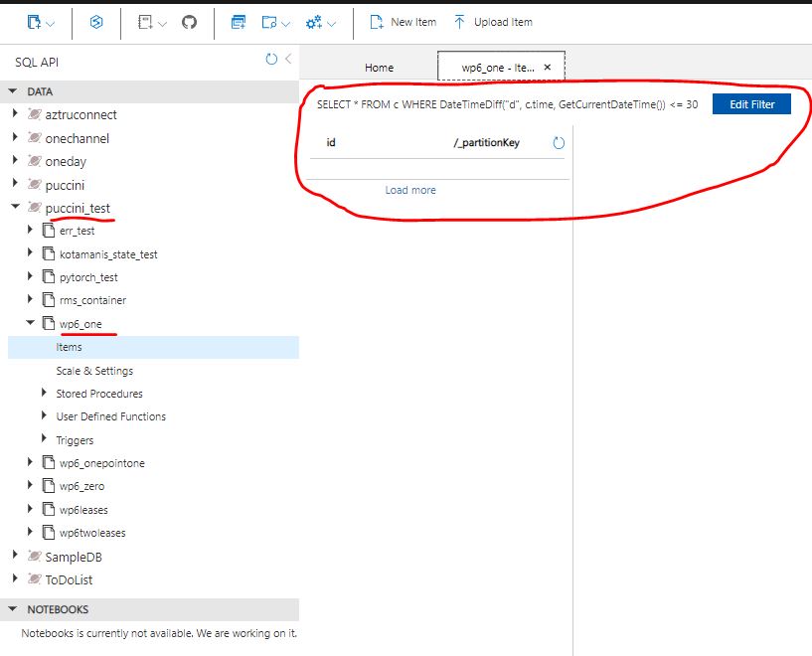
Task: Open dropdown arrow beside Open Query icon
Action: pyautogui.click(x=285, y=24)
